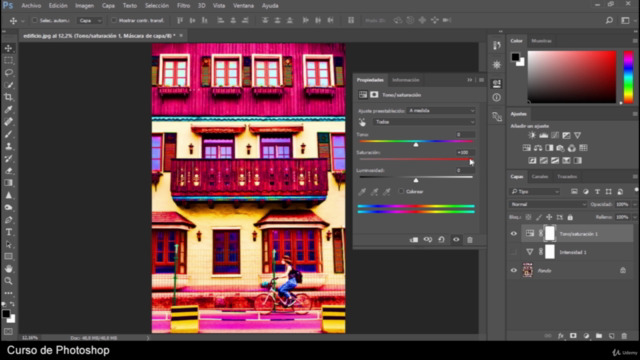Image resolution: width=640 pixels, height=360 pixels.
Task: Open Relleno value dropdown
Action: coord(635,217)
